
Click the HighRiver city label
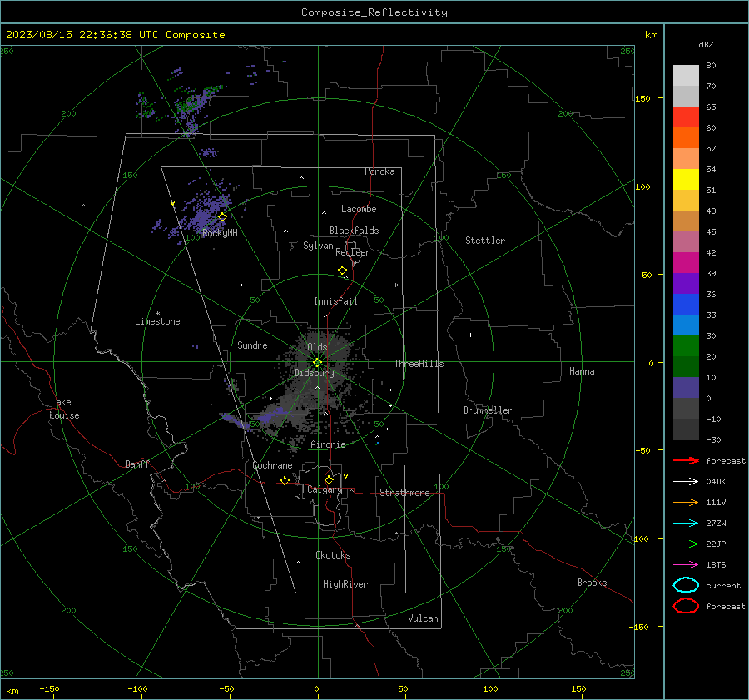coord(345,584)
